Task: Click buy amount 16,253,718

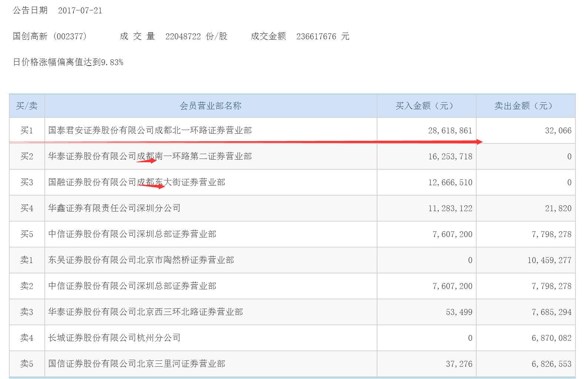Action: pos(450,156)
